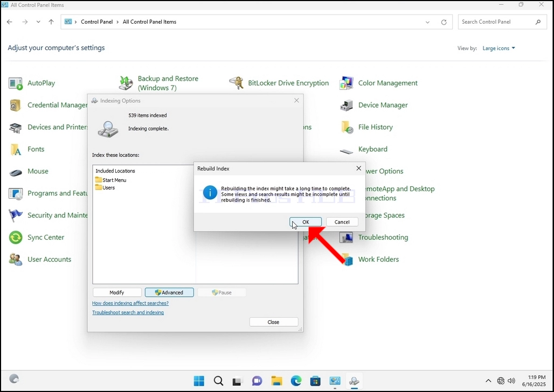The height and width of the screenshot is (392, 554).
Task: Open AutoPlay icon in Control Panel
Action: click(15, 83)
